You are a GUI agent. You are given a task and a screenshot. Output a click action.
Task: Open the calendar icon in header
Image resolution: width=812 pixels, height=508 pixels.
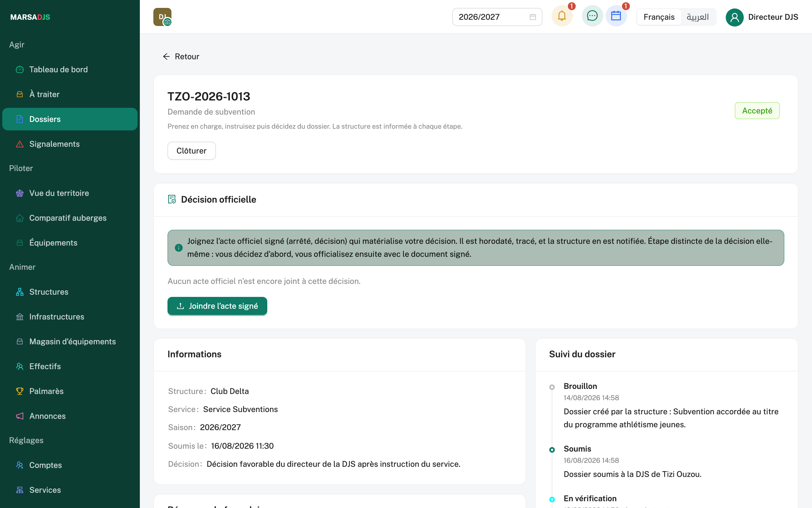616,16
